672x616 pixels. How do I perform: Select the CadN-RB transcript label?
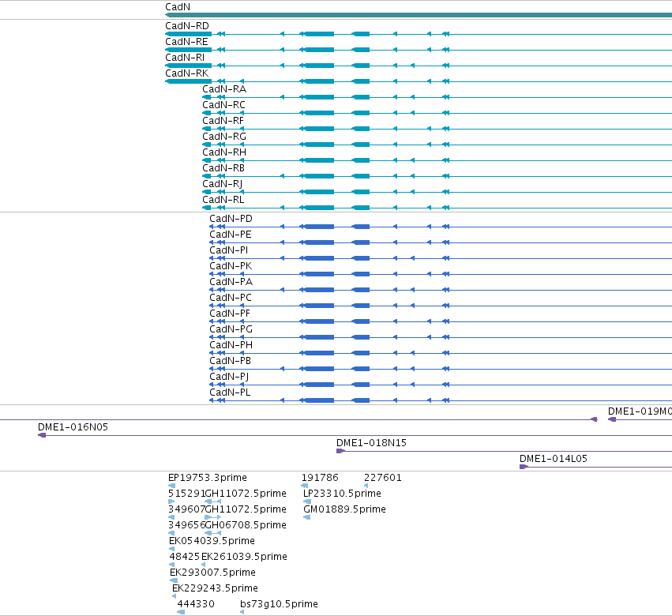[x=223, y=168]
